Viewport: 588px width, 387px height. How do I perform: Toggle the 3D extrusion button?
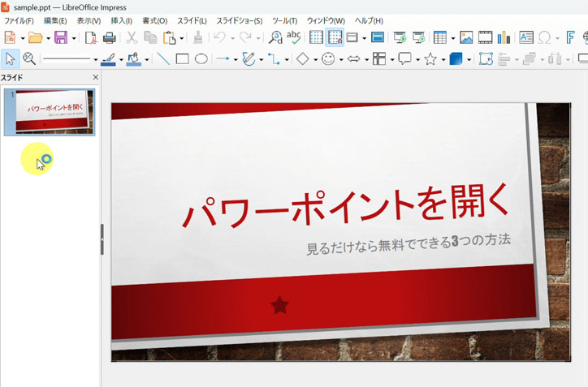click(456, 58)
